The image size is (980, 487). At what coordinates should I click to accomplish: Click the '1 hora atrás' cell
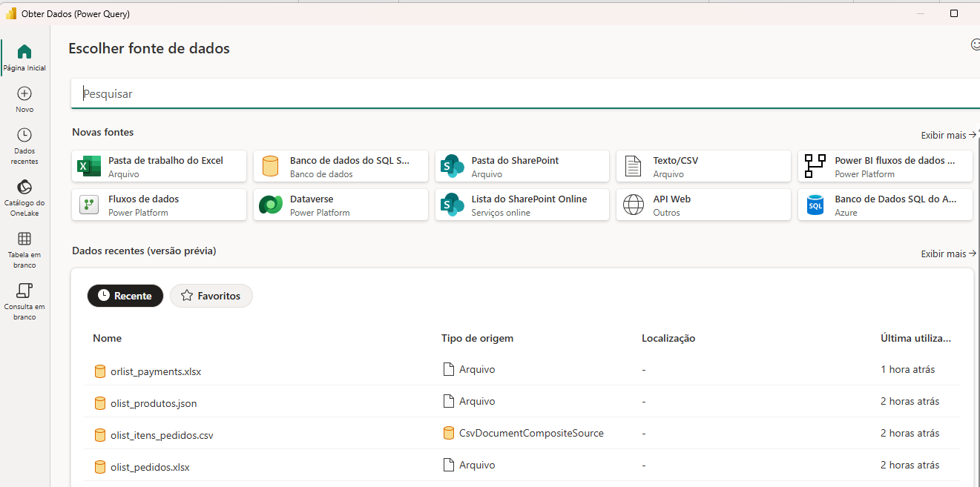908,369
